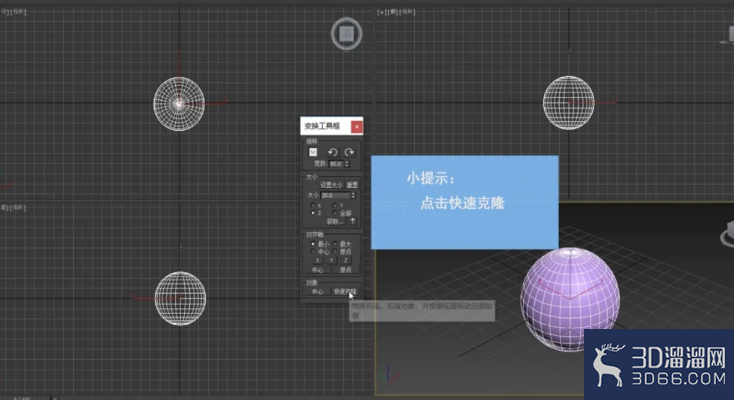Click the Z button in align pivot group

(x=345, y=260)
